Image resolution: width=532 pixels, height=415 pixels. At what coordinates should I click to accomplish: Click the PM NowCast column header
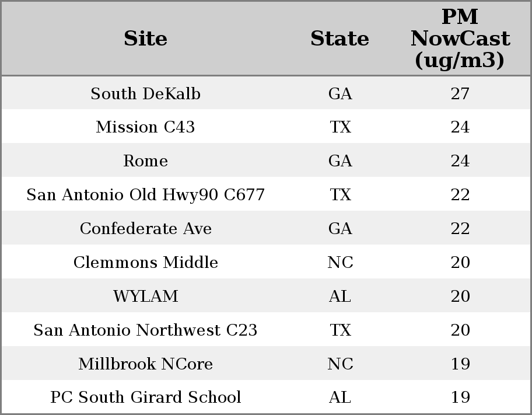[x=460, y=39]
